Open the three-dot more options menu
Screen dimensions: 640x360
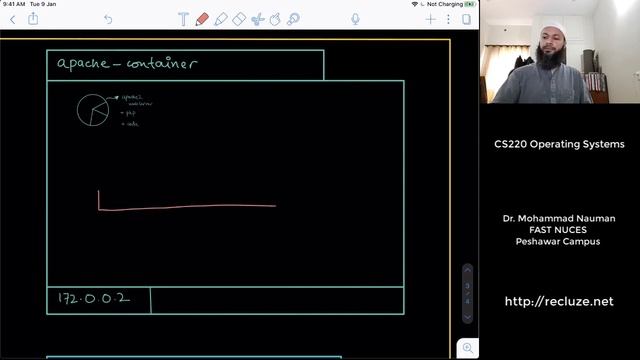point(448,19)
